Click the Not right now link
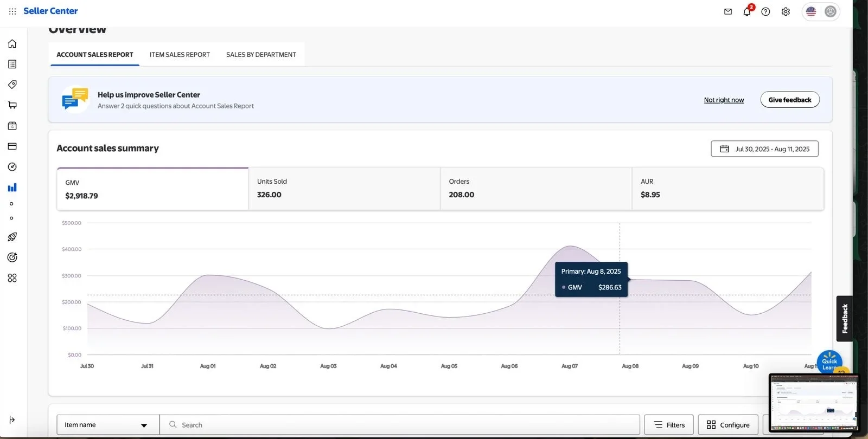 724,100
